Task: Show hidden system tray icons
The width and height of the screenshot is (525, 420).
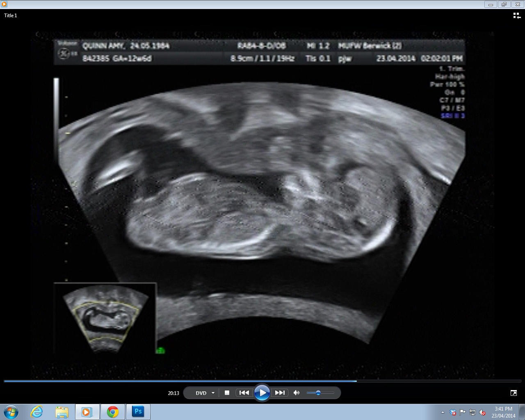Action: (443, 412)
